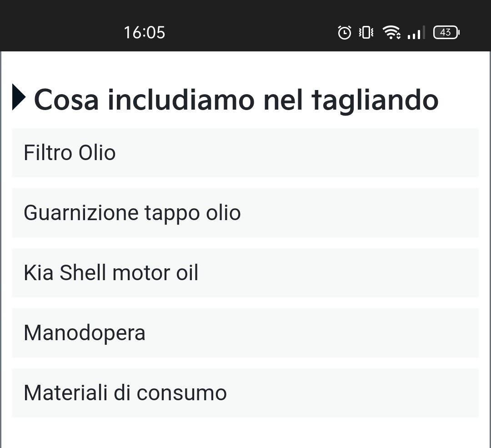Choose the Manodopera list item
The image size is (491, 448).
[245, 333]
